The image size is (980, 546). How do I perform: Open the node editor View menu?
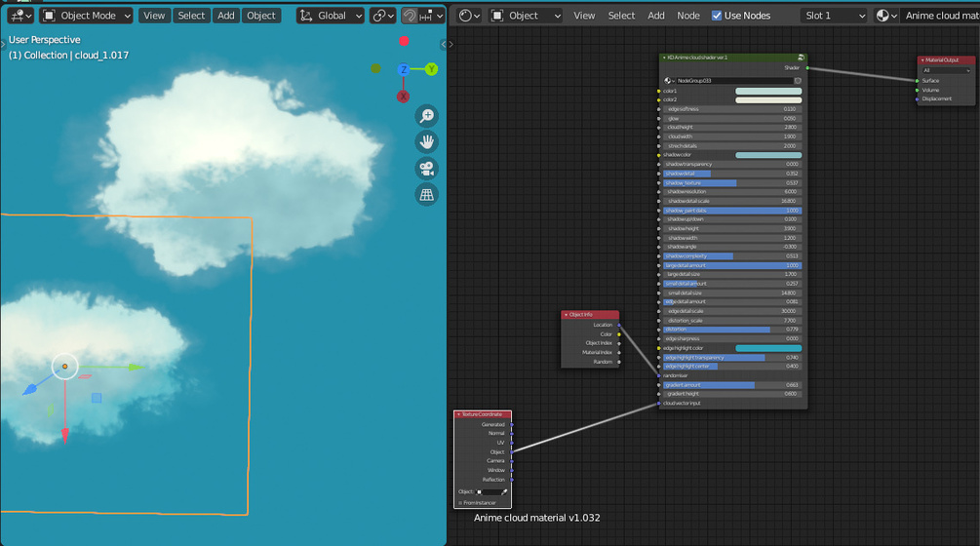[584, 16]
